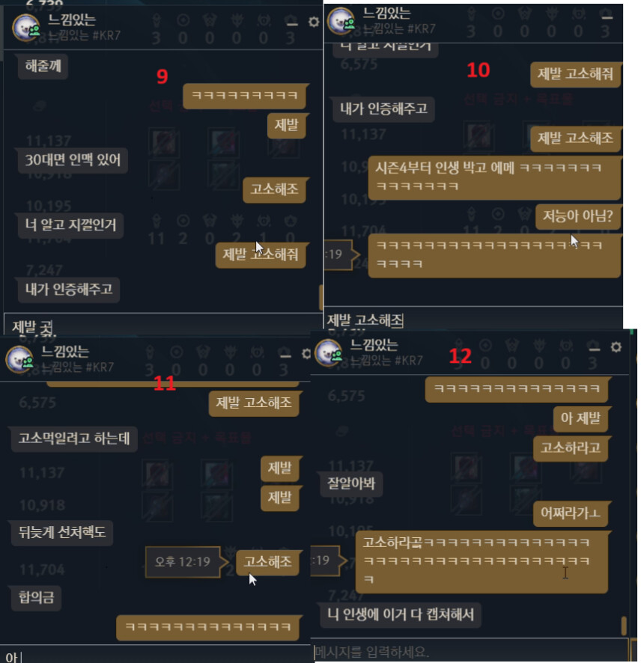Screen dimensions: 644x663
Task: Click the settings gear in chat window 11
Action: tap(306, 353)
